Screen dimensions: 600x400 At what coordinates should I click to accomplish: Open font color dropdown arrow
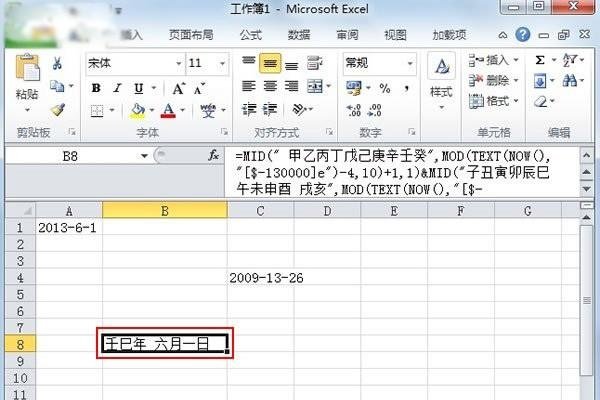click(x=182, y=111)
